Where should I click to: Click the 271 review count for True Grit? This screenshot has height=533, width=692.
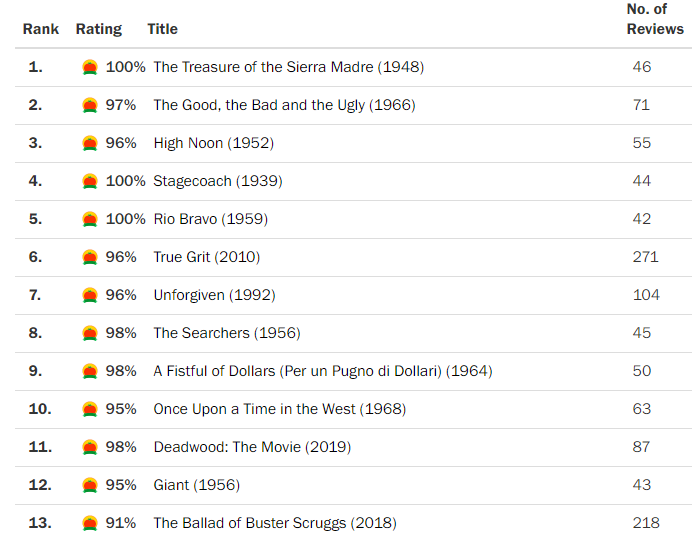pos(645,257)
